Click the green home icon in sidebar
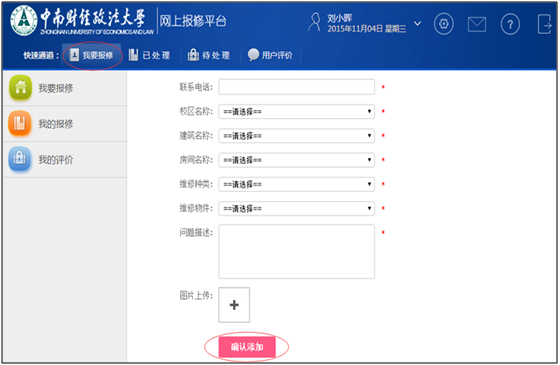Image resolution: width=560 pixels, height=365 pixels. (x=21, y=88)
